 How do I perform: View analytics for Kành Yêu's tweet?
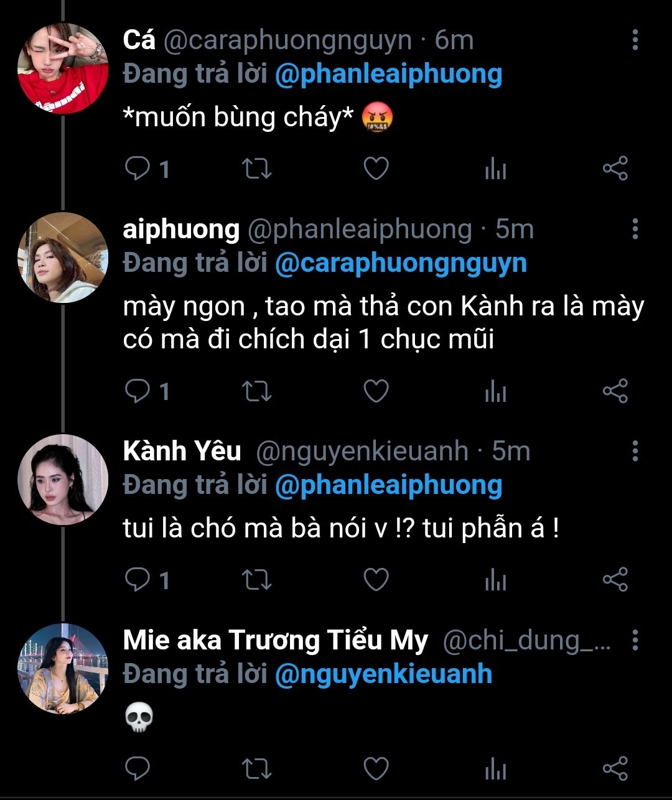[x=495, y=580]
